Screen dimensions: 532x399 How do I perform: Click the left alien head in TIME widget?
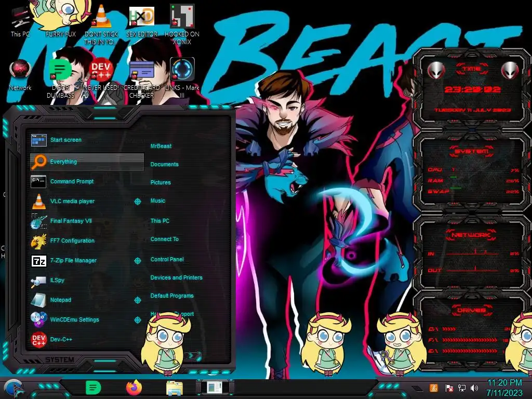click(436, 71)
